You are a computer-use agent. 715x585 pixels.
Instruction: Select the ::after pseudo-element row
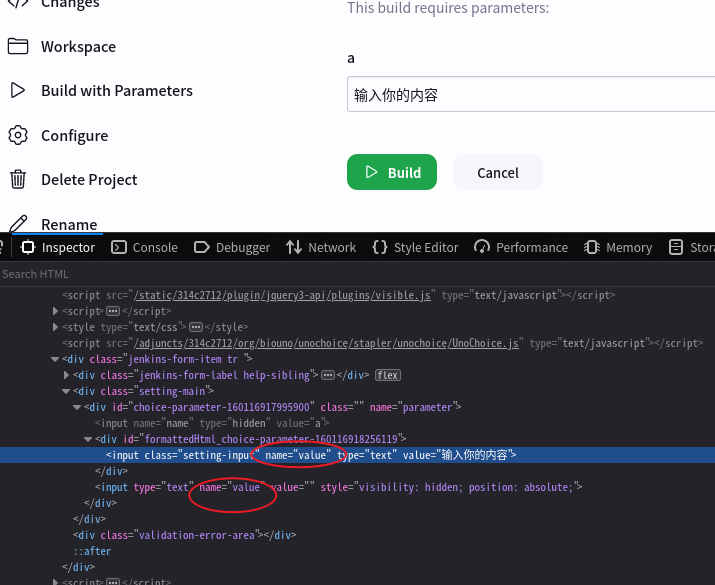[358, 551]
